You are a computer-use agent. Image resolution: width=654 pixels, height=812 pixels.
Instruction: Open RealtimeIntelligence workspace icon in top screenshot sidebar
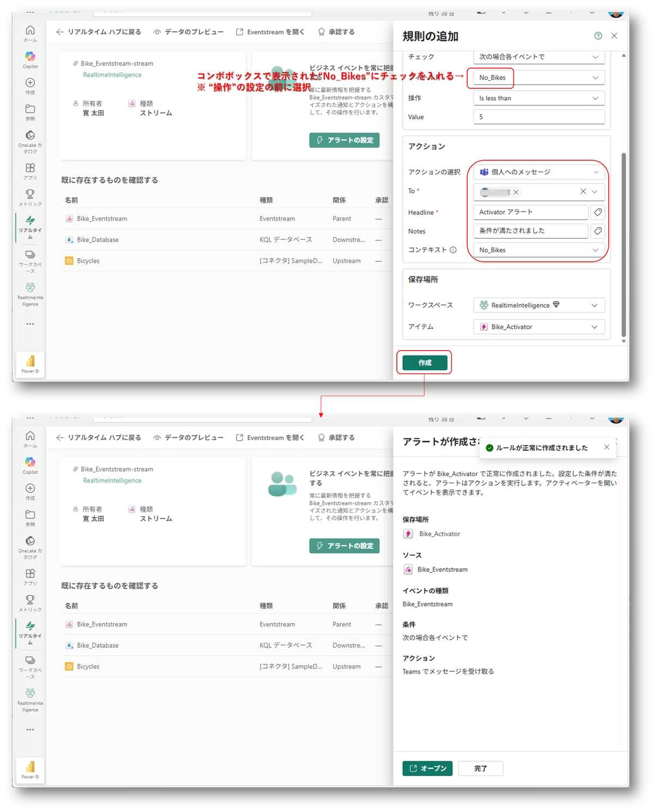30,293
